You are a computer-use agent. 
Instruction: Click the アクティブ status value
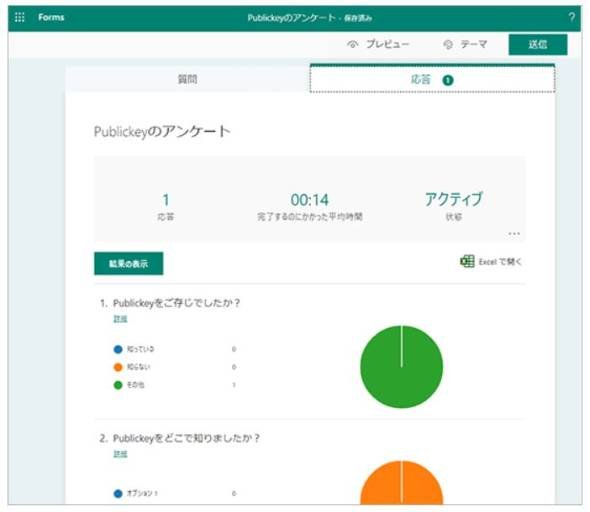point(453,199)
